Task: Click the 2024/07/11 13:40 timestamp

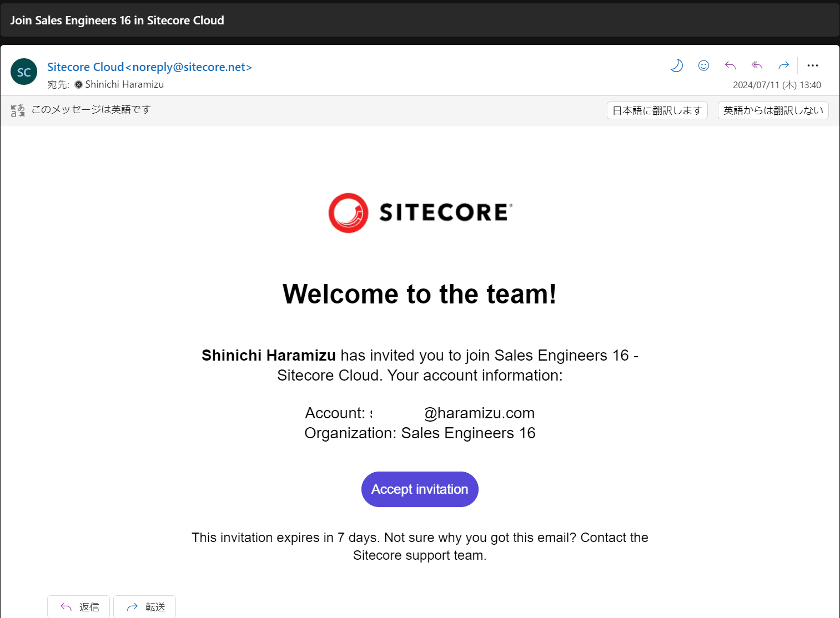Action: pyautogui.click(x=776, y=85)
